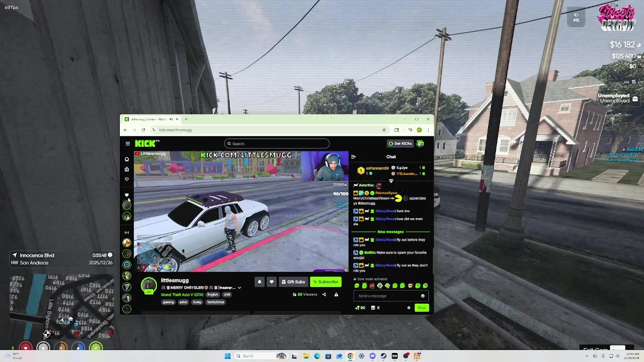Open the chat shop icon showing 0

(375, 308)
